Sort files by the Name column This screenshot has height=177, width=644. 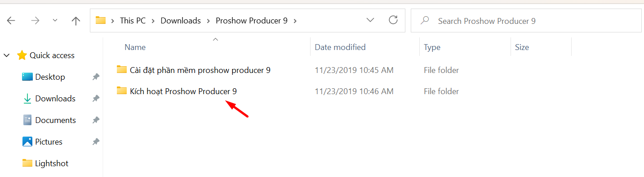[135, 47]
